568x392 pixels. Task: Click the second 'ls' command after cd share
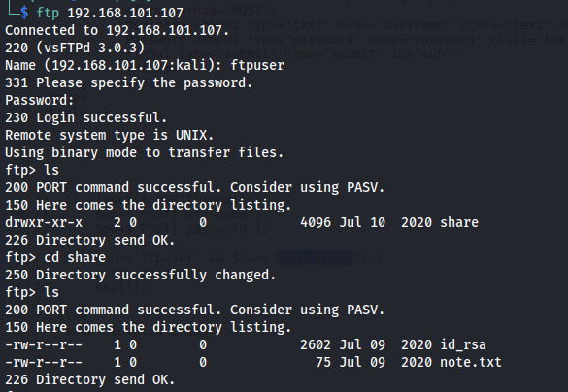point(51,292)
